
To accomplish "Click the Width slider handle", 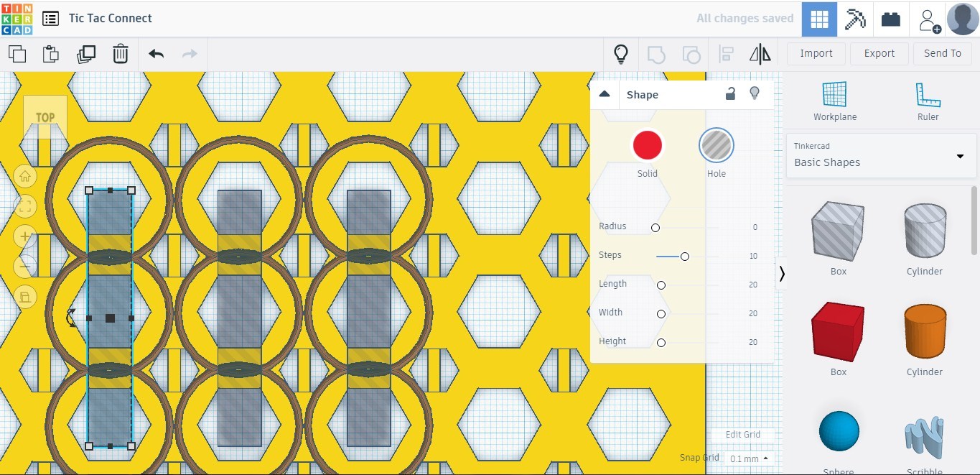I will (x=661, y=314).
